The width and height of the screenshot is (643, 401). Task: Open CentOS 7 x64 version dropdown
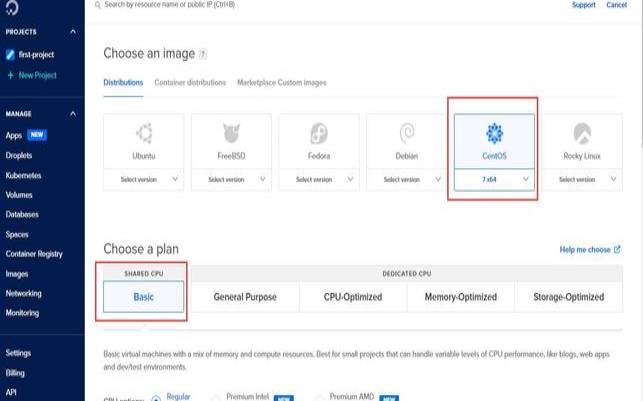pyautogui.click(x=495, y=180)
